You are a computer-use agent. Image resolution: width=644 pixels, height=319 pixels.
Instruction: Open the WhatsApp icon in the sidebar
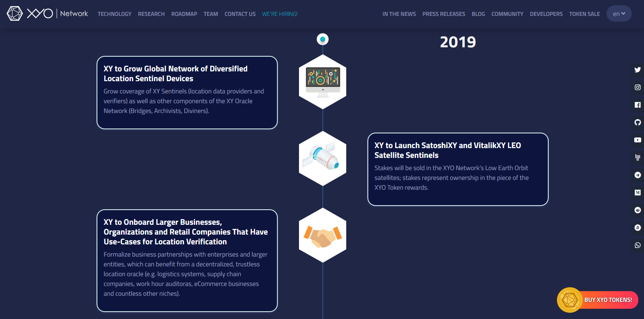pyautogui.click(x=637, y=245)
